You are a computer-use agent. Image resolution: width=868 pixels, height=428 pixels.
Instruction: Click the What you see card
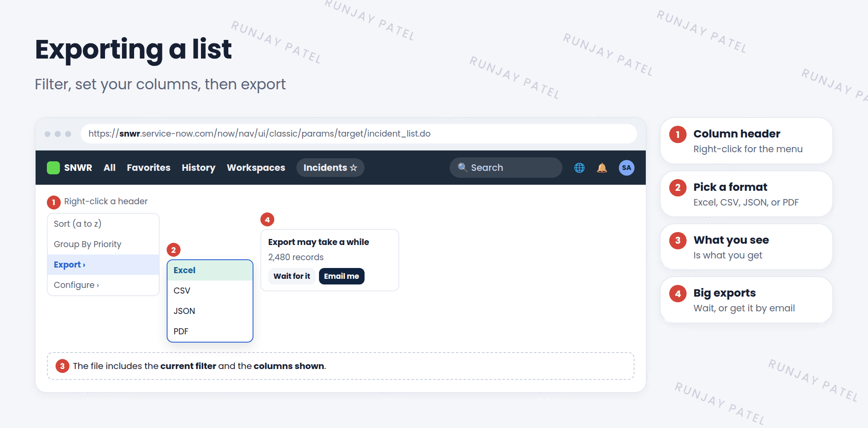coord(746,247)
